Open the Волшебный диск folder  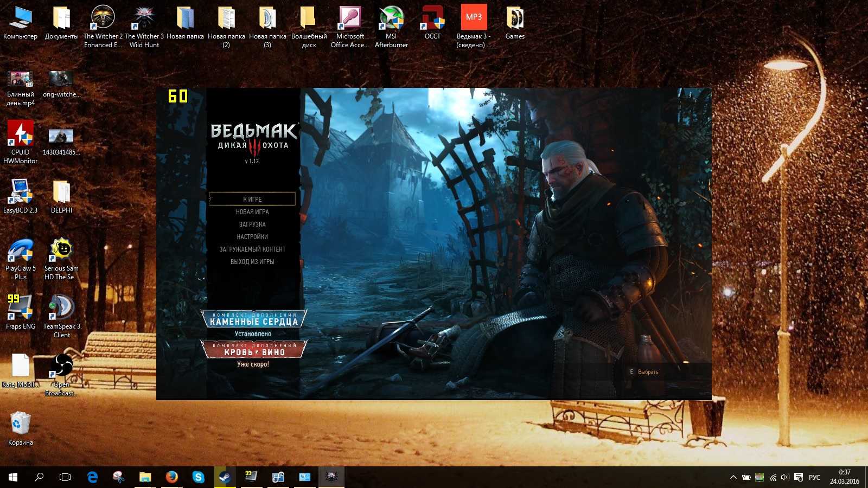coord(309,27)
